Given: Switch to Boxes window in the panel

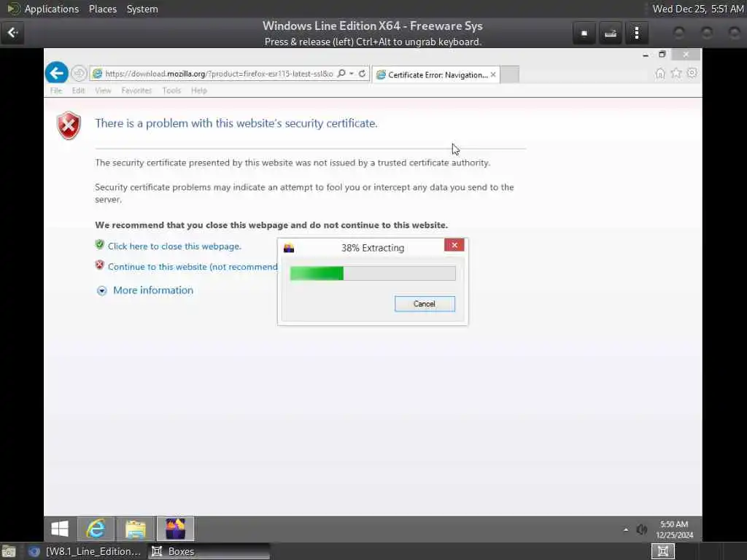Looking at the screenshot, I should click(208, 551).
